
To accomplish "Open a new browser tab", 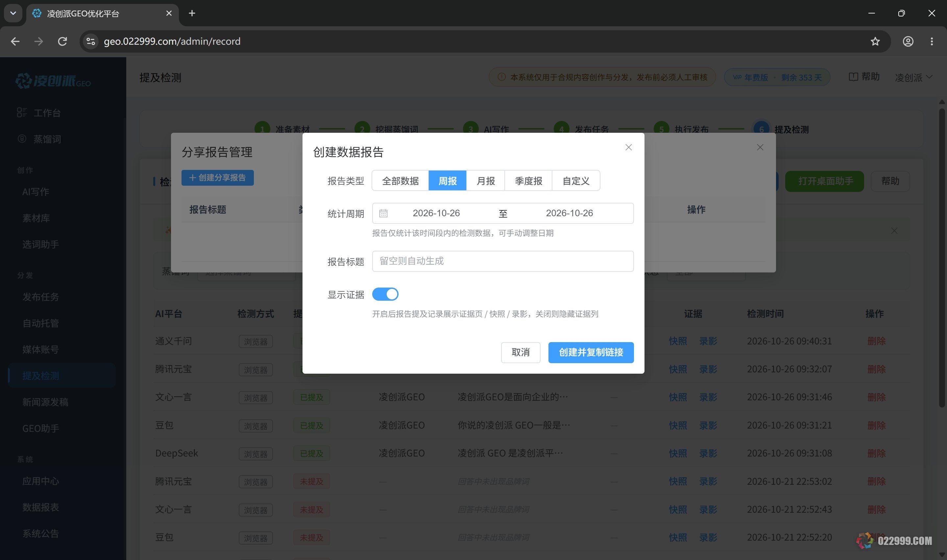I will coord(192,13).
